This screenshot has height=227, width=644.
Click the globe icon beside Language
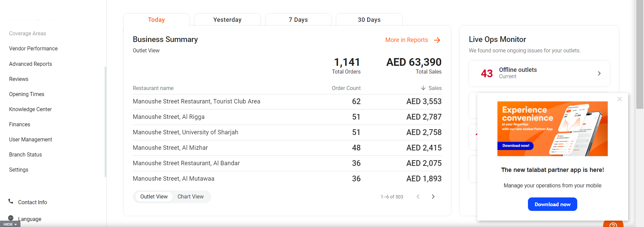pyautogui.click(x=11, y=218)
